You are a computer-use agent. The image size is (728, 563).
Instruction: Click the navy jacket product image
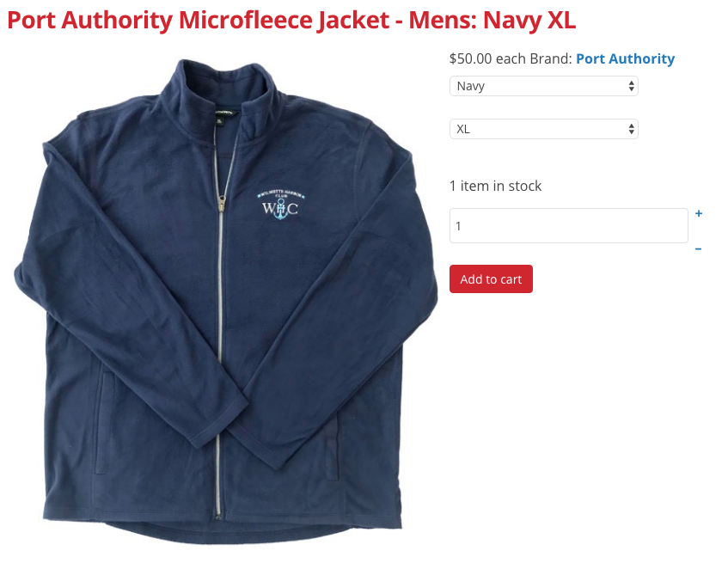[x=226, y=302]
